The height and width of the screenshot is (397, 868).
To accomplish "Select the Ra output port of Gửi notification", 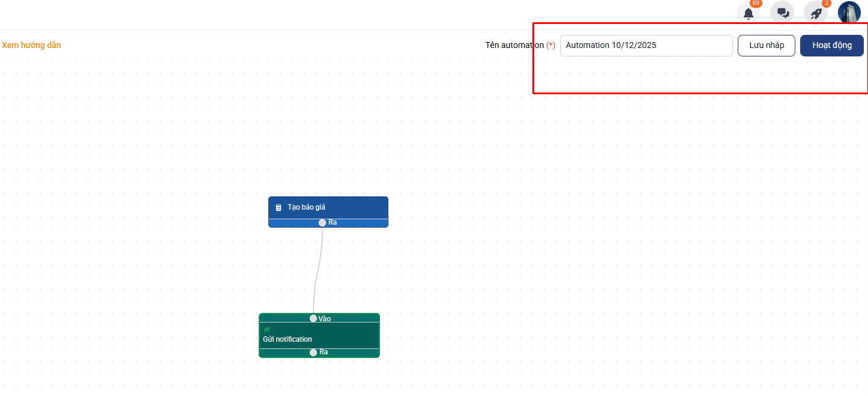I will tap(313, 353).
